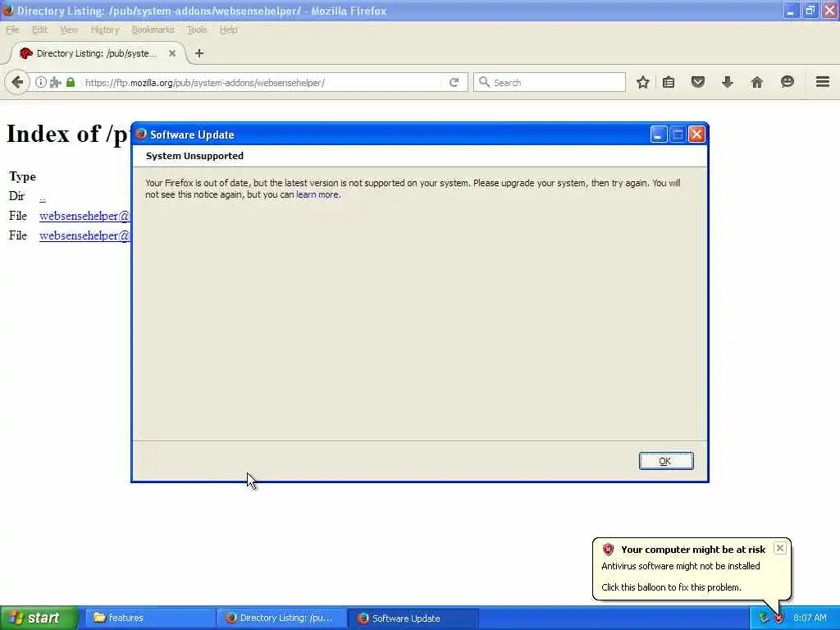840x630 pixels.
Task: Show bookmarks list icon in toolbar
Action: click(668, 82)
